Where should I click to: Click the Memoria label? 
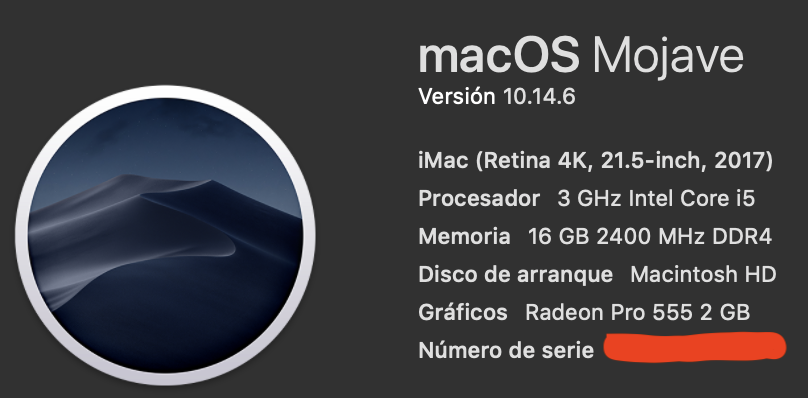[464, 237]
